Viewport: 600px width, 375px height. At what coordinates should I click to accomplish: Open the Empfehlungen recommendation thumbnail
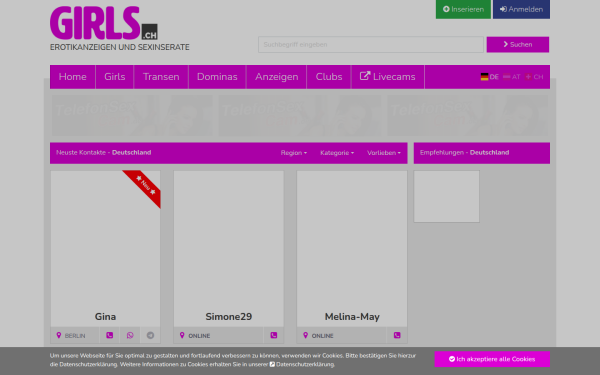447,196
